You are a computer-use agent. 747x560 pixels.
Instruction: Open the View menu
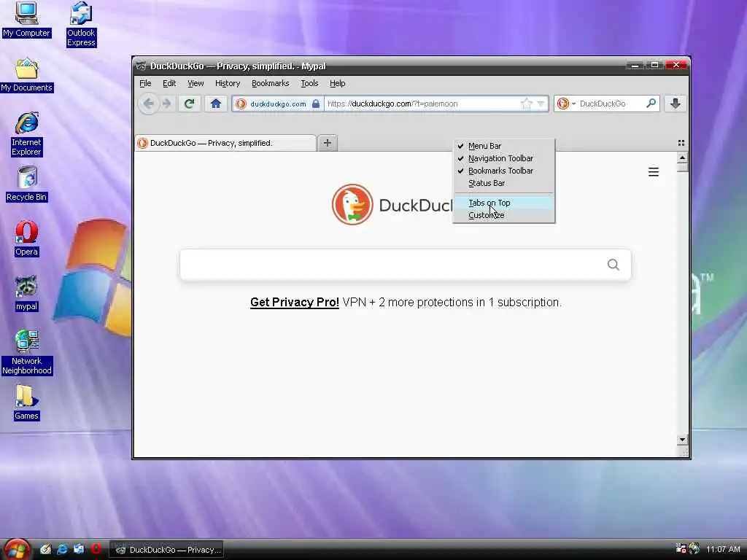196,83
